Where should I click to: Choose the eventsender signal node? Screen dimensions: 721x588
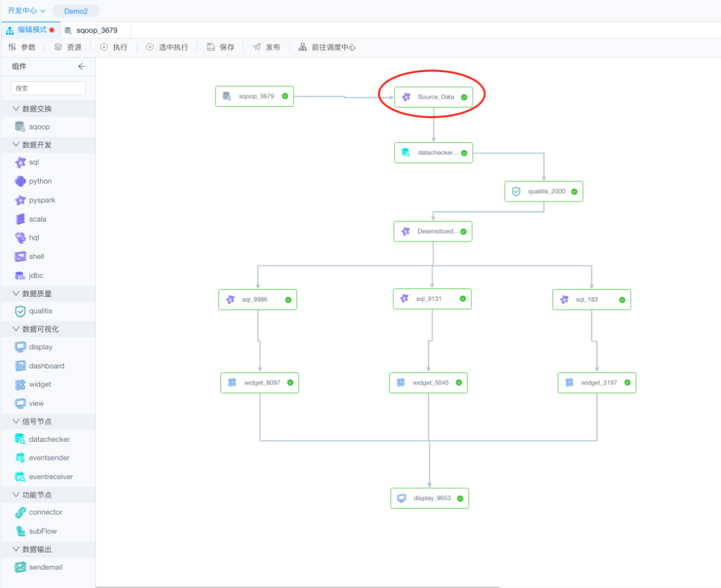pyautogui.click(x=49, y=458)
